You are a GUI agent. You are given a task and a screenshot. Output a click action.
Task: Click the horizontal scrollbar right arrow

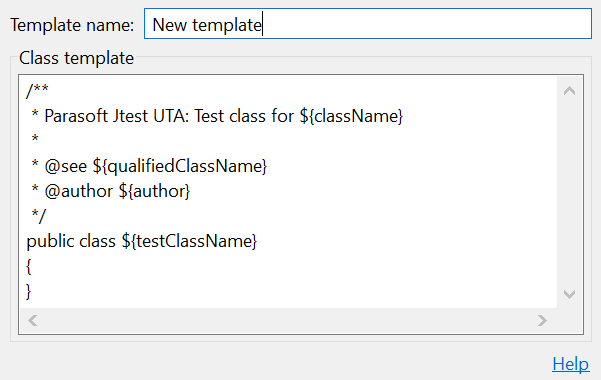pyautogui.click(x=542, y=320)
